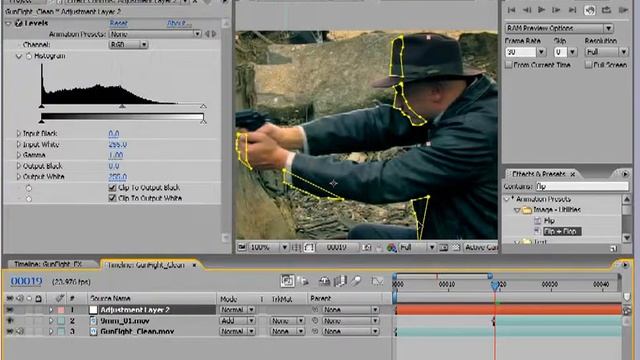Viewport: 640px width, 360px height.
Task: Click the output white triangle below gradient bar
Action: coord(204,121)
